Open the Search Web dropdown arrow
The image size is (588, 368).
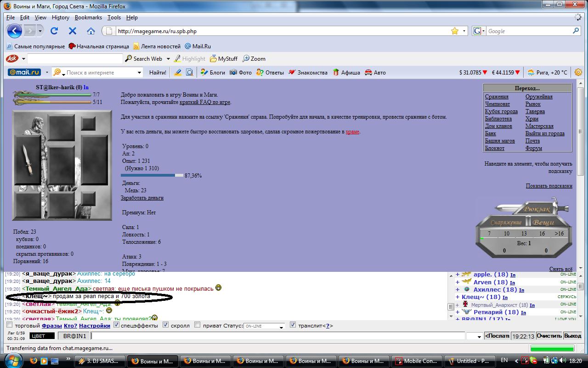(x=168, y=58)
